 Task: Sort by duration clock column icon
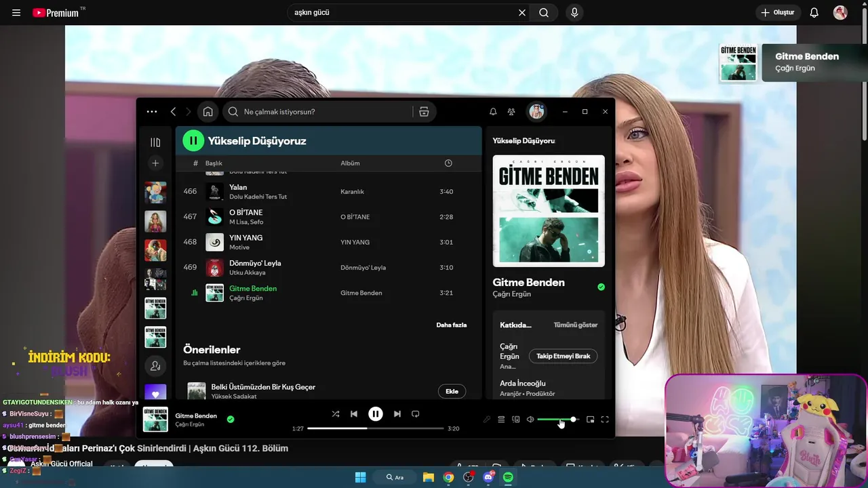point(448,163)
